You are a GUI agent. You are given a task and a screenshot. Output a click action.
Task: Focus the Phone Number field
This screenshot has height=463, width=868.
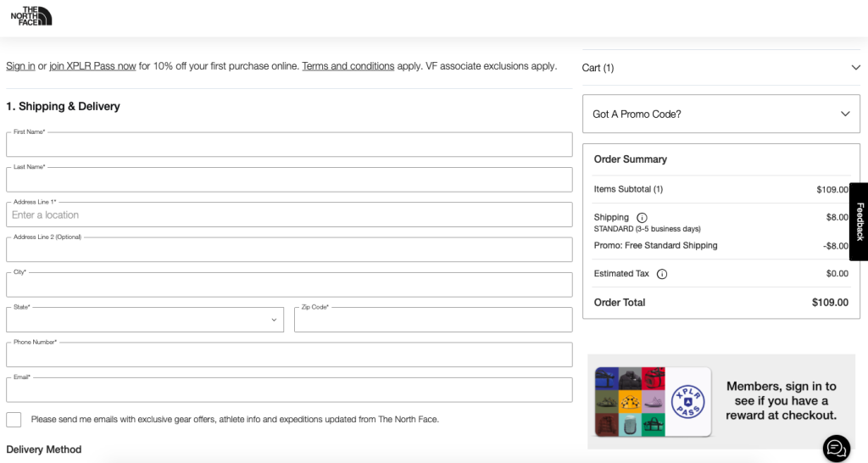(289, 355)
